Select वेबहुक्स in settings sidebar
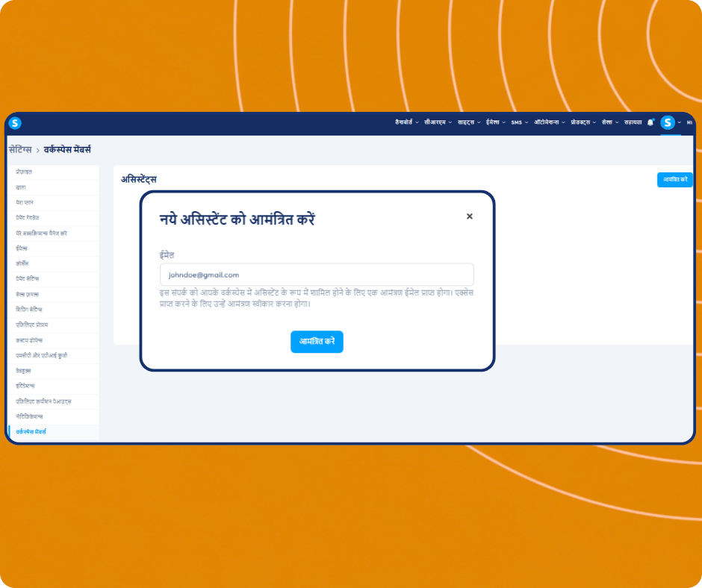Image resolution: width=702 pixels, height=588 pixels. pos(53,371)
